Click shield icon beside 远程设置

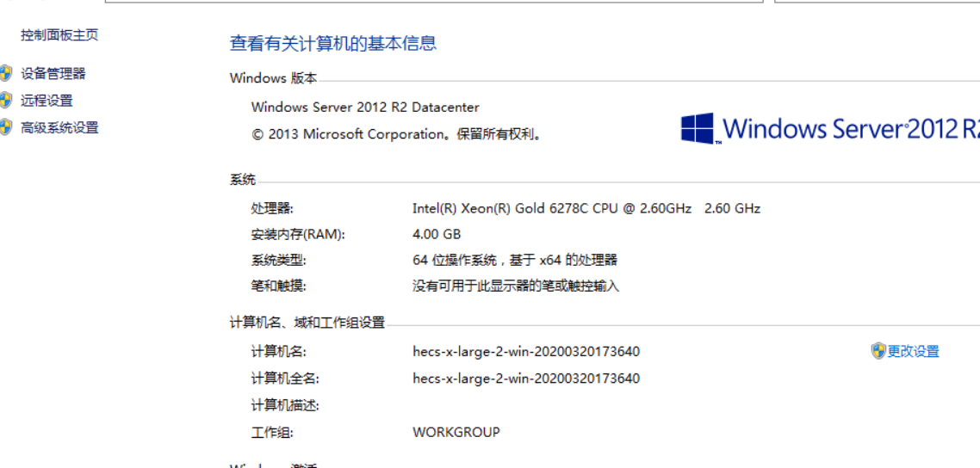6,101
